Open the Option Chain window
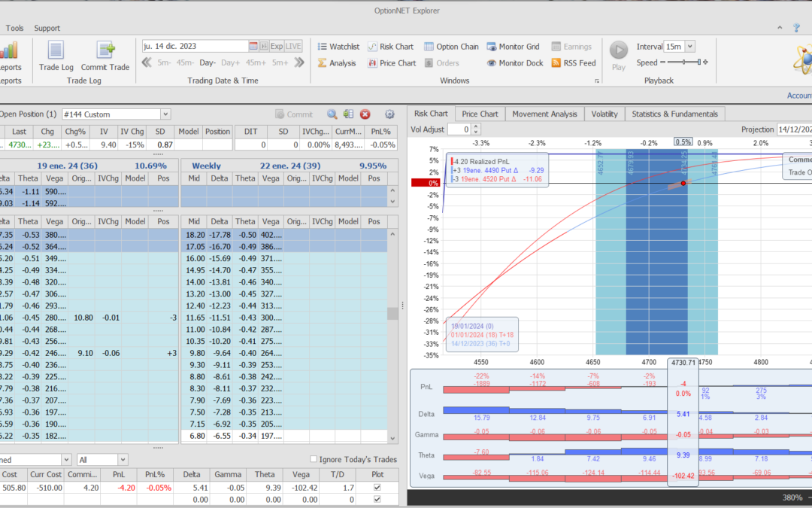The width and height of the screenshot is (812, 508). pos(451,47)
